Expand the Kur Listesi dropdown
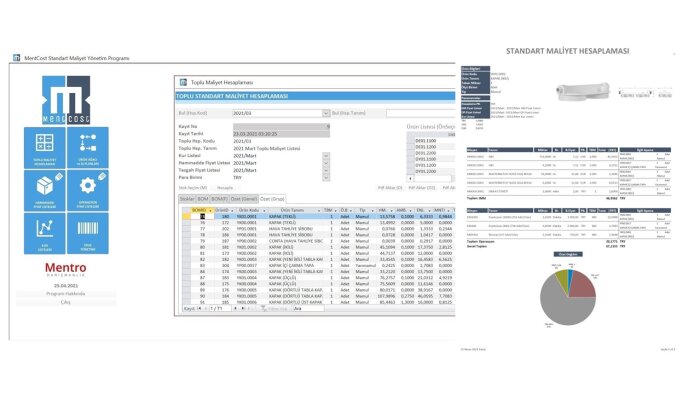Screen dimensions: 700x394 (x=326, y=156)
